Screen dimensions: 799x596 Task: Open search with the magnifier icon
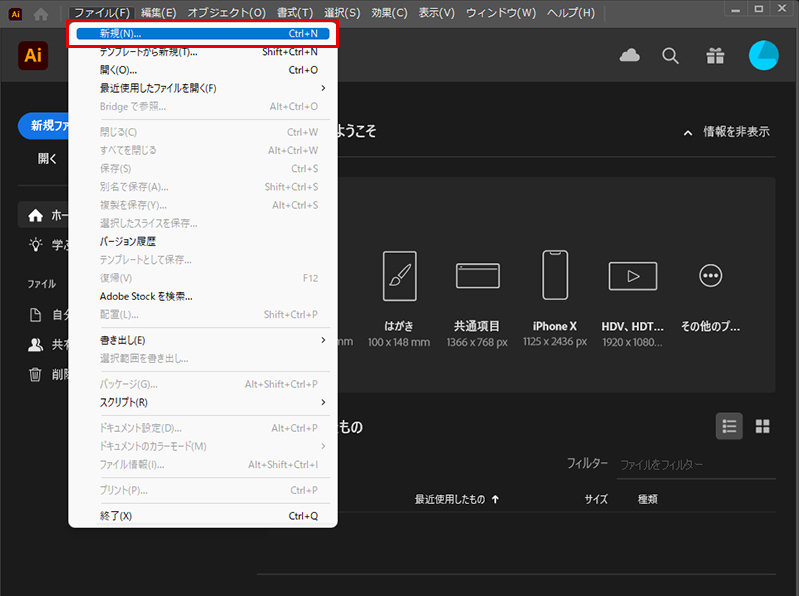point(671,56)
